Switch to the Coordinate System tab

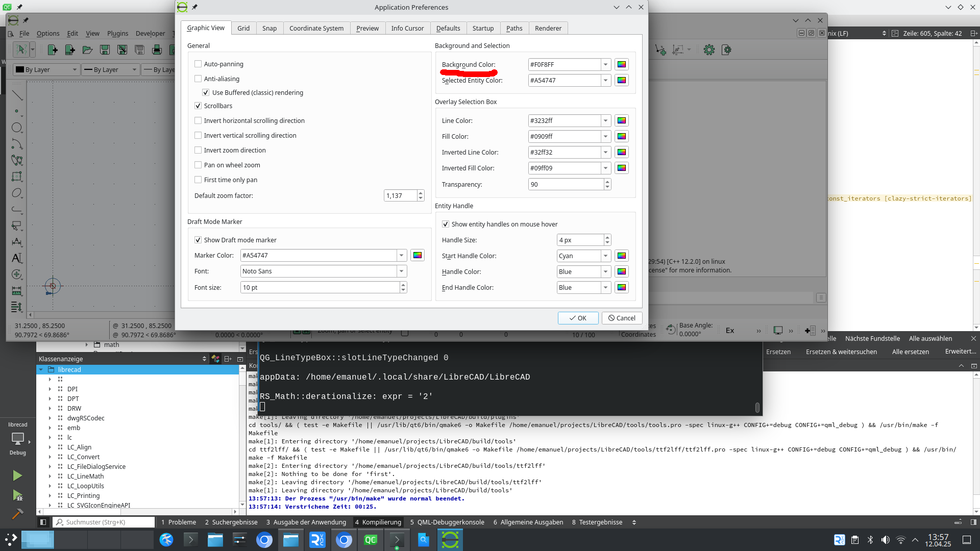tap(316, 29)
